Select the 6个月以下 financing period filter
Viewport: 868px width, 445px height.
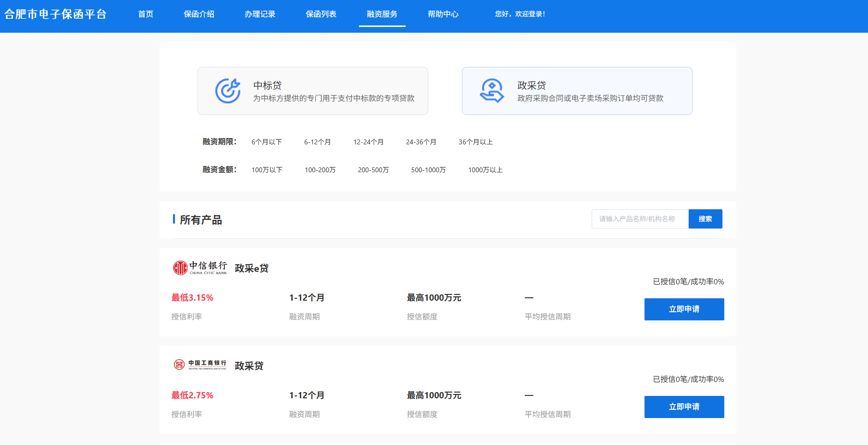[267, 141]
